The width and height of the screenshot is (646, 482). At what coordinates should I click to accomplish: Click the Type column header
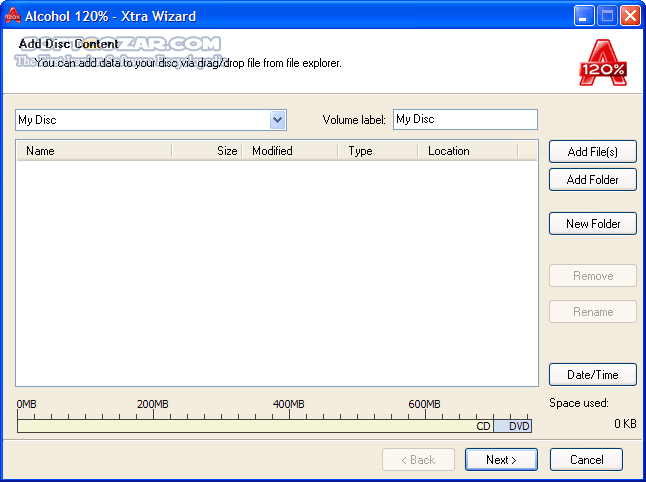[x=377, y=151]
